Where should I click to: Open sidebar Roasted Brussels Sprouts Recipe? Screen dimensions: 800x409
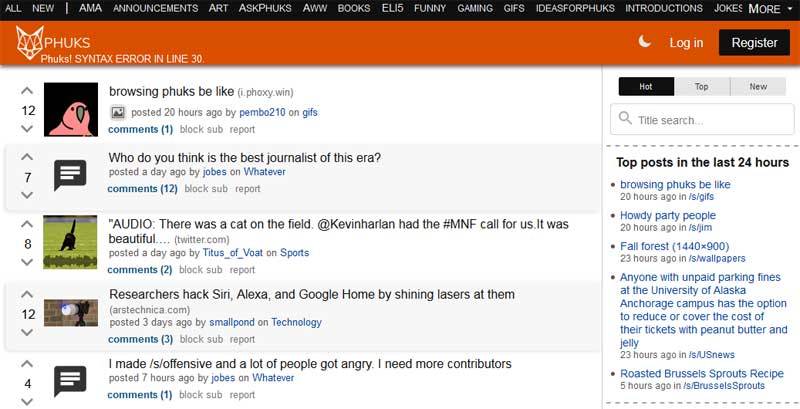tap(702, 373)
